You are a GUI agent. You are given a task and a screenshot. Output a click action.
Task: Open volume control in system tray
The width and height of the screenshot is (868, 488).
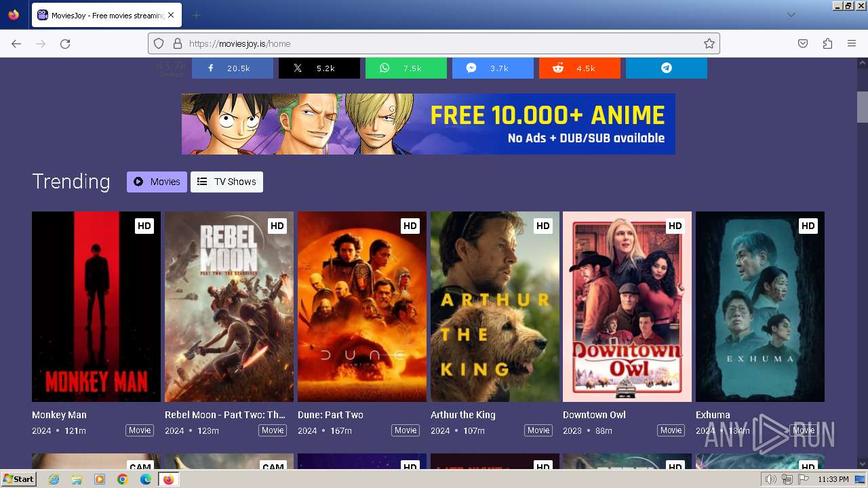point(771,479)
